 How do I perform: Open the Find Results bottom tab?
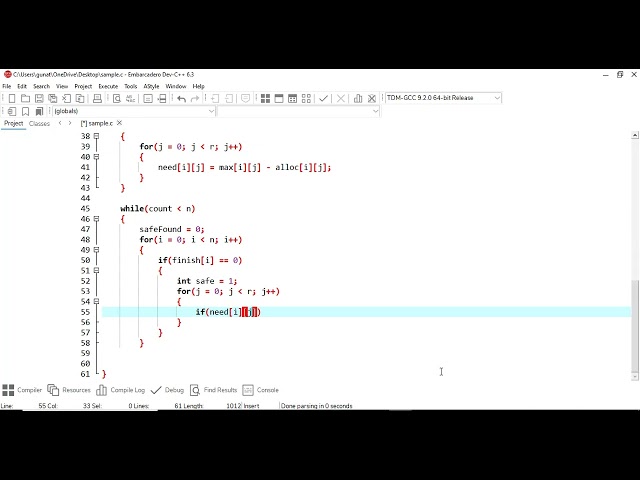tap(213, 390)
